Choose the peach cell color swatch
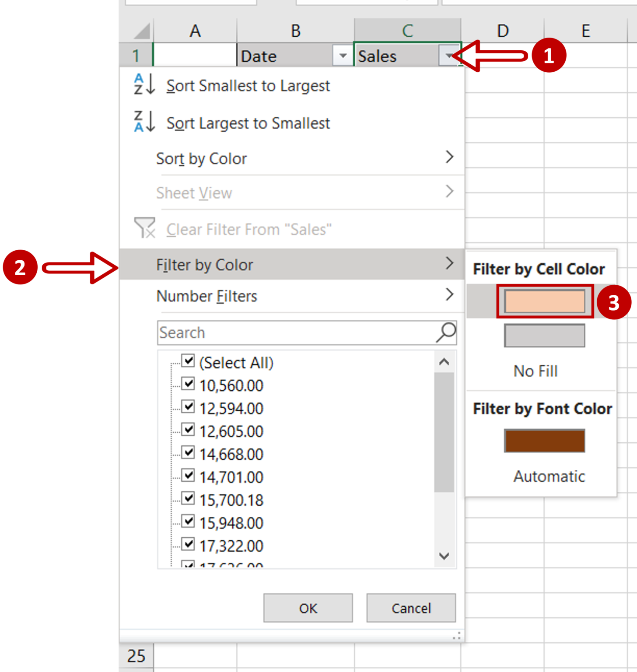The image size is (637, 672). 544,301
